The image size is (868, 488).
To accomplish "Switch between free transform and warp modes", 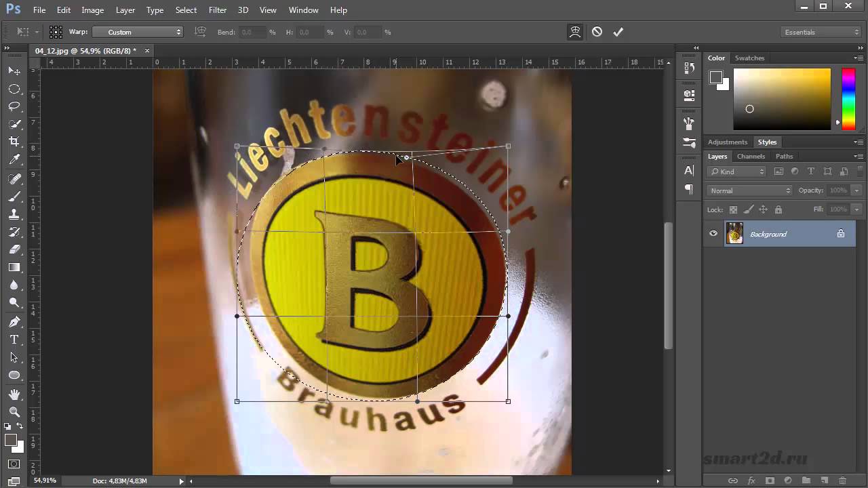I will click(575, 32).
